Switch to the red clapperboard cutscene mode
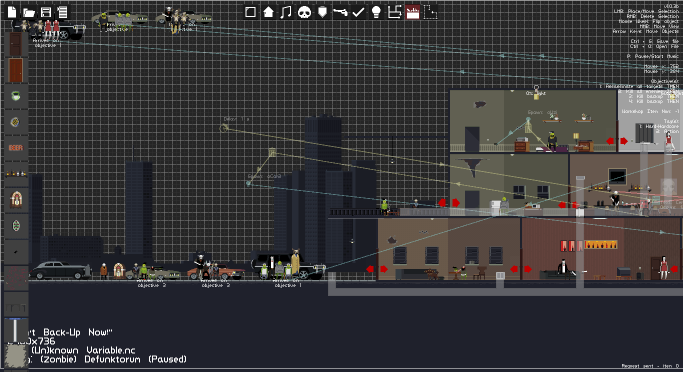 click(x=413, y=12)
